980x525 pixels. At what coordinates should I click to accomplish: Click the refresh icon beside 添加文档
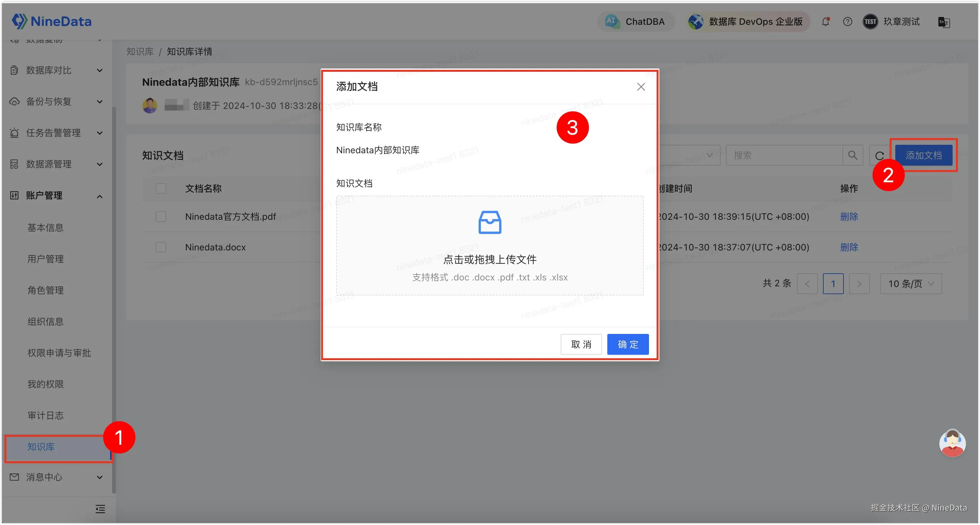(880, 155)
